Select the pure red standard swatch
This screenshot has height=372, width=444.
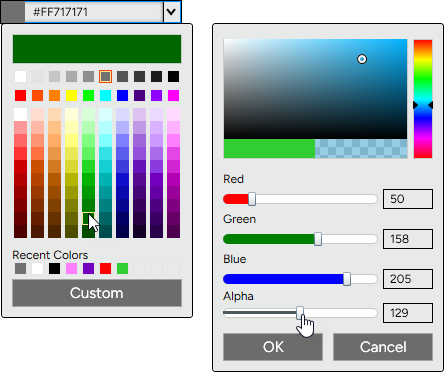click(20, 96)
